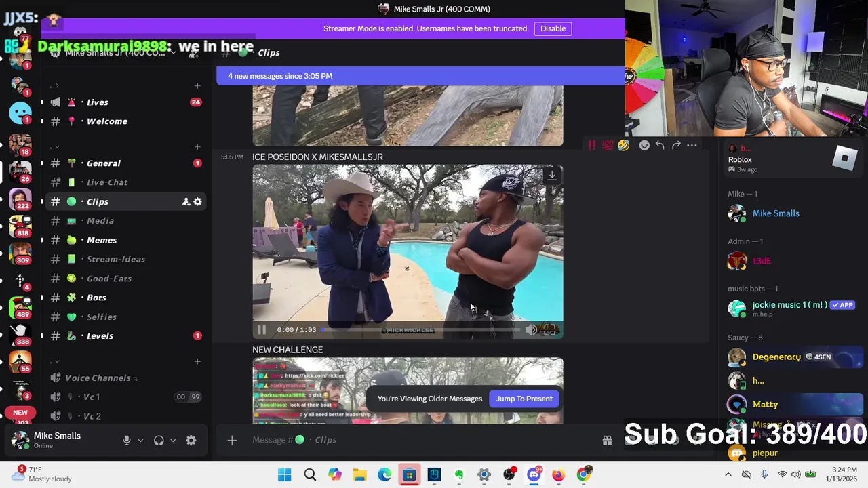Open the add reaction emoji picker
This screenshot has height=488, width=868.
(644, 145)
